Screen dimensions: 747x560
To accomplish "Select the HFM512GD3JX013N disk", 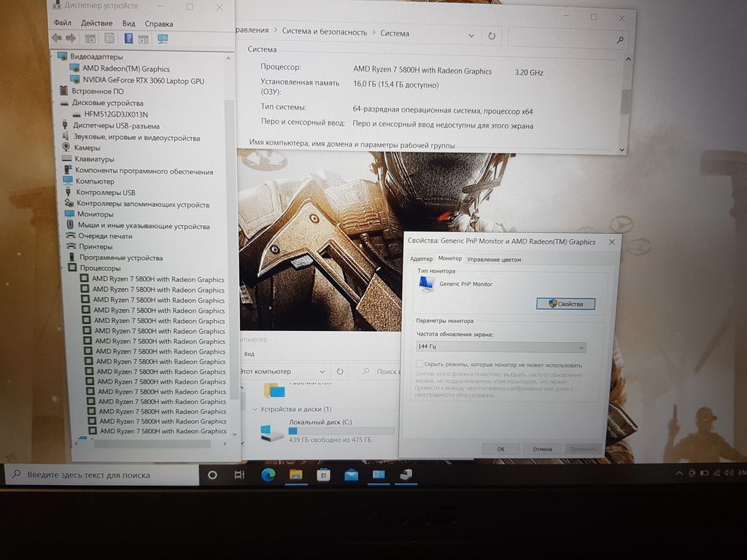I will pos(116,114).
